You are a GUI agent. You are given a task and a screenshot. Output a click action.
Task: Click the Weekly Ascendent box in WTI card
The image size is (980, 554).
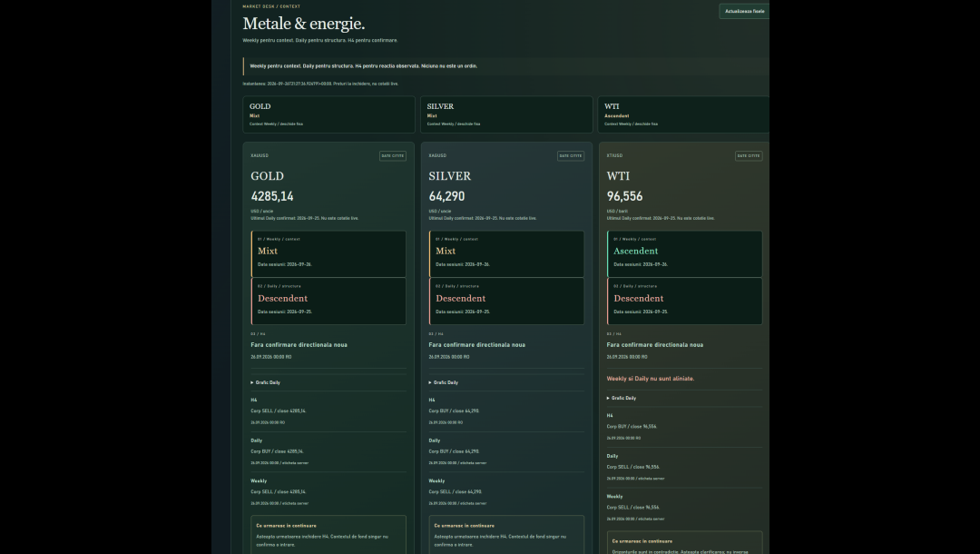point(685,254)
